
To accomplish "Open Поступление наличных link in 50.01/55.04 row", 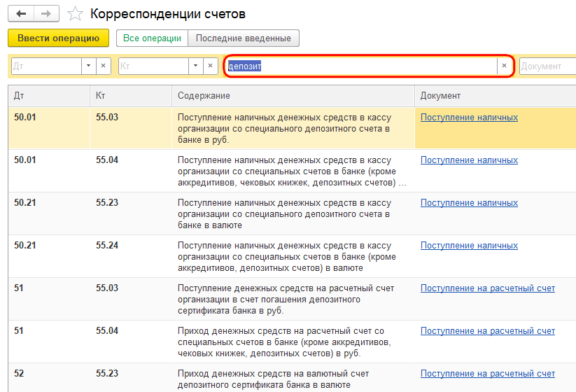I will click(469, 160).
